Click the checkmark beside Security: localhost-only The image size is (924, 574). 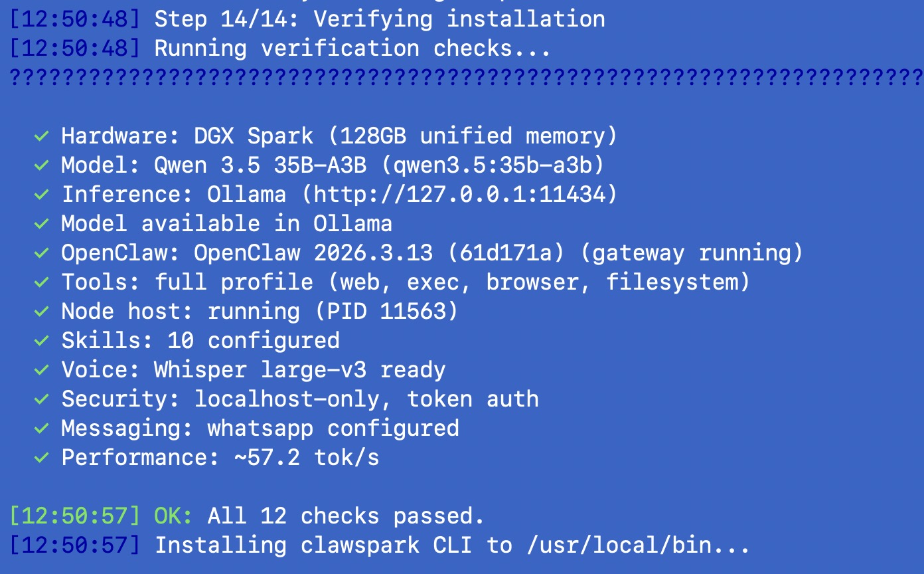[x=41, y=399]
